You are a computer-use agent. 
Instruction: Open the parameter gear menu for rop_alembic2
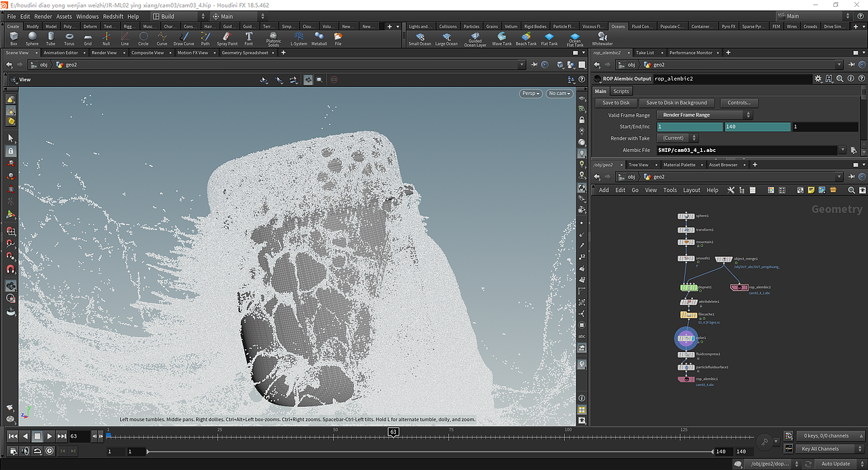(x=818, y=79)
